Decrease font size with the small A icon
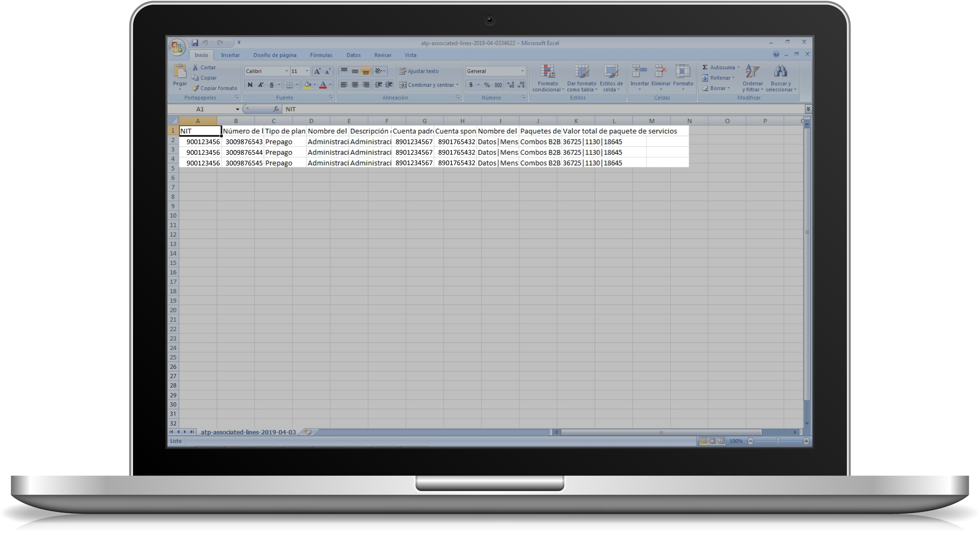The width and height of the screenshot is (980, 533). coord(327,71)
